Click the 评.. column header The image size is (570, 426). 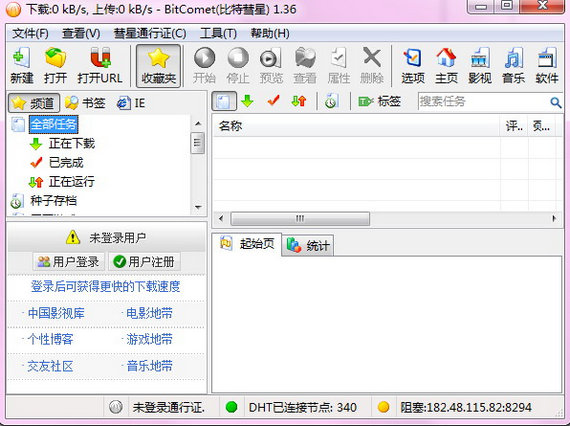click(514, 126)
